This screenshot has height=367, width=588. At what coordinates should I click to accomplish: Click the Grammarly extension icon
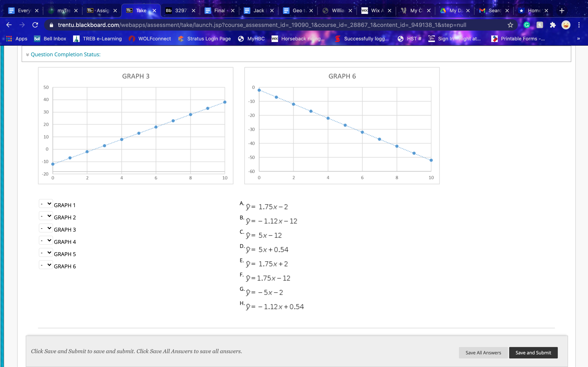(x=527, y=24)
